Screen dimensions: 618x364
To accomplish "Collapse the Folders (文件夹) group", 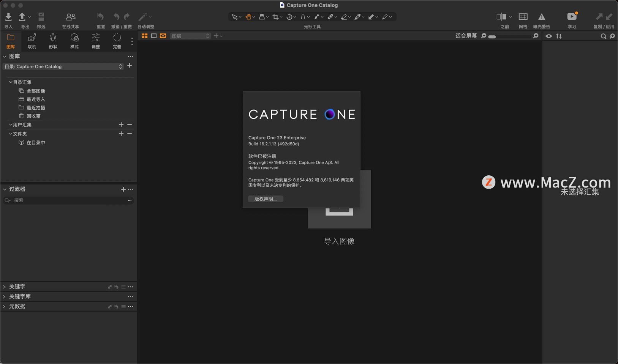I will pos(11,134).
